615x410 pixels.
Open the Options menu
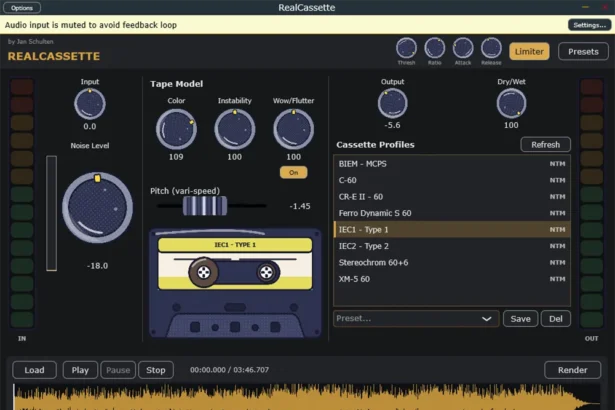click(22, 7)
